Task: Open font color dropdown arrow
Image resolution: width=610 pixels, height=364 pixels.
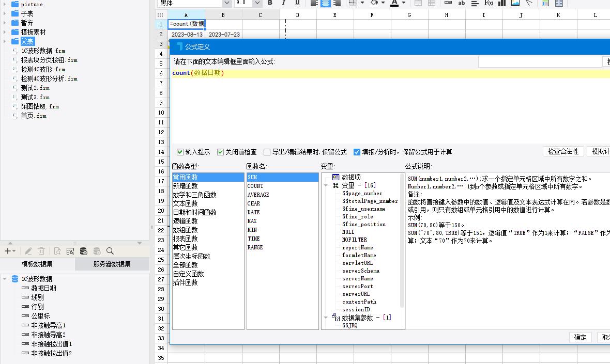Action: click(x=403, y=3)
